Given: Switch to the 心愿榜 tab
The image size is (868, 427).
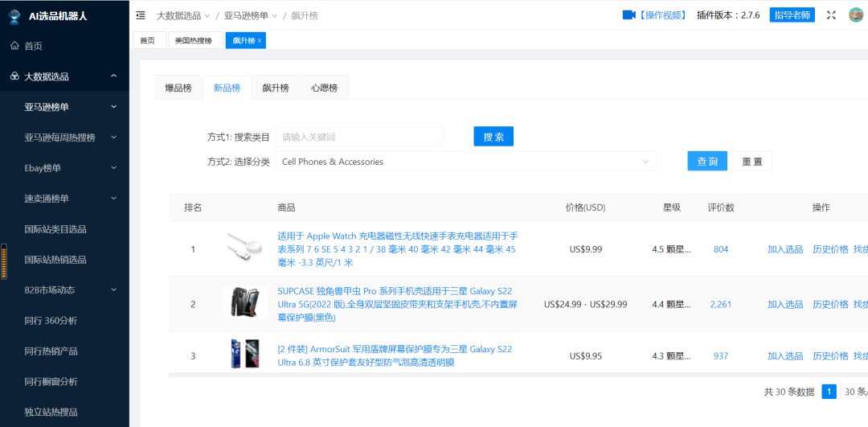Looking at the screenshot, I should (x=325, y=88).
